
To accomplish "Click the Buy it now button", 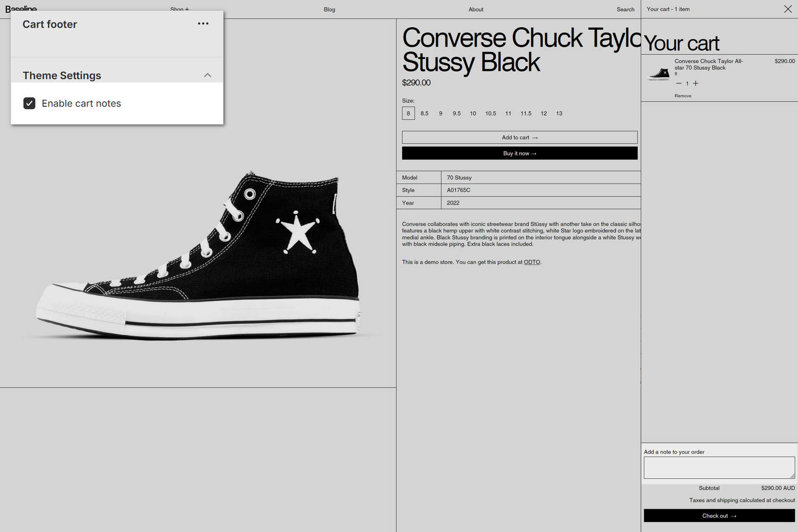I will pyautogui.click(x=519, y=153).
